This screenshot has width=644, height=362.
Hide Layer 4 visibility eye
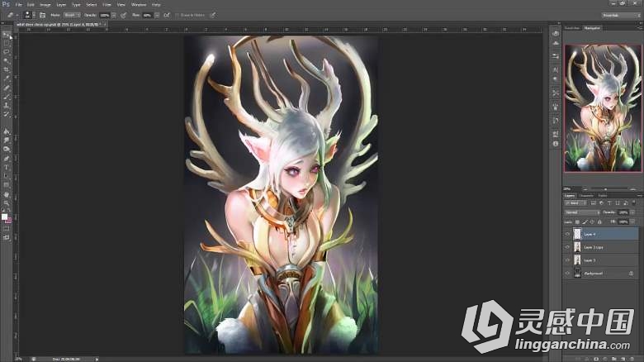point(567,234)
